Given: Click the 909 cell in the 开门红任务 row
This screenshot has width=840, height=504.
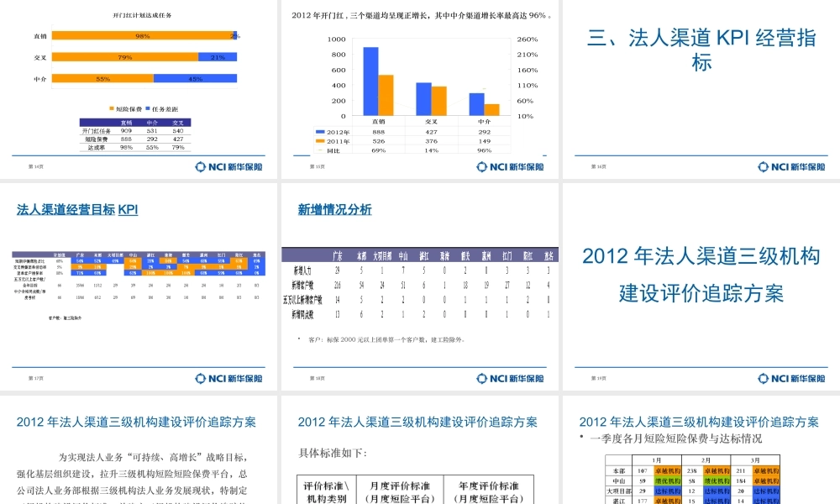Looking at the screenshot, I should point(126,131).
